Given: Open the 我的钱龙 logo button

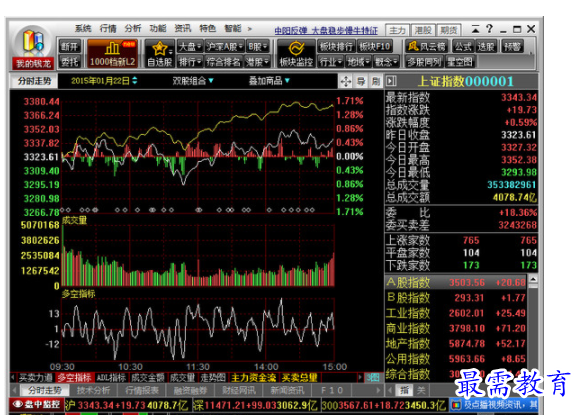Looking at the screenshot, I should pyautogui.click(x=33, y=48).
